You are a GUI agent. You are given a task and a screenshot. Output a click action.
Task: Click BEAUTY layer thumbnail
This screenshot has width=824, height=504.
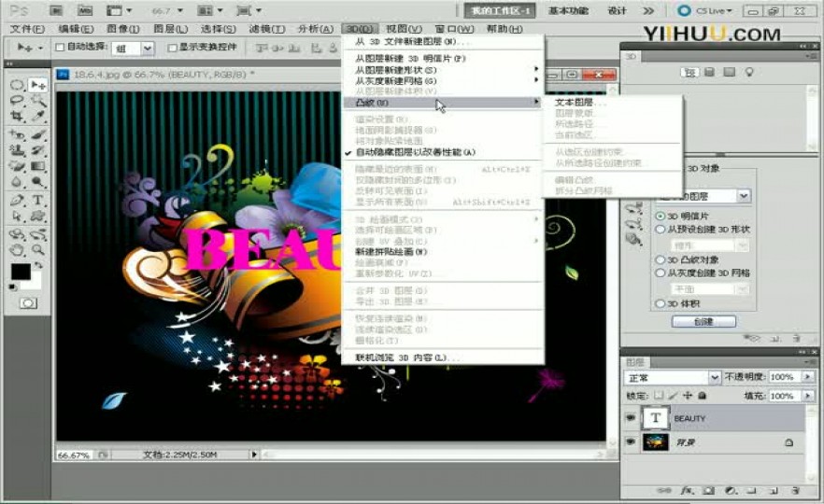[x=655, y=418]
